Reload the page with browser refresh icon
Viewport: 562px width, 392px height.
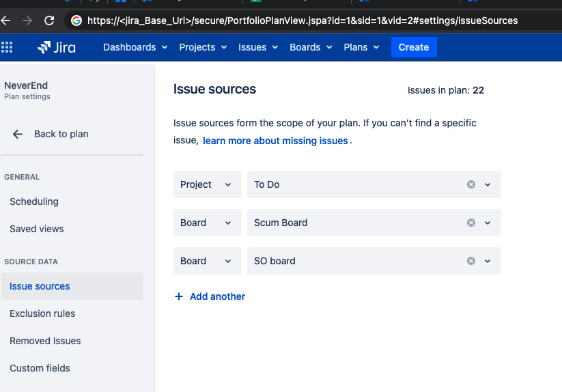[49, 20]
